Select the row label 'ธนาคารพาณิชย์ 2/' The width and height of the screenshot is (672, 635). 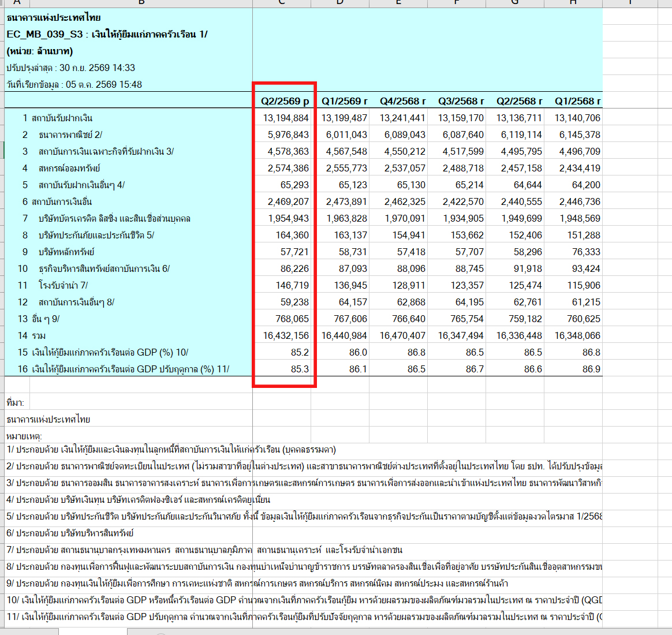pos(70,135)
